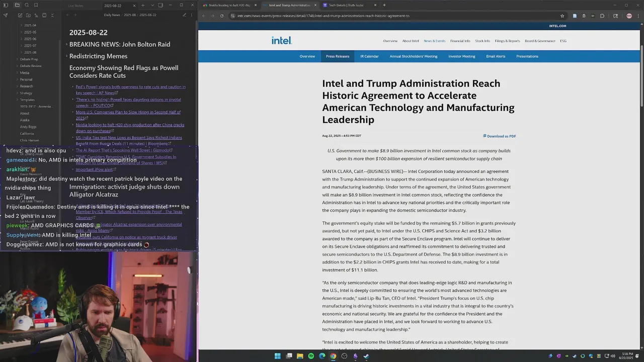Create a new note with the pencil icon
Screen dimensions: 644x362
click(20, 15)
